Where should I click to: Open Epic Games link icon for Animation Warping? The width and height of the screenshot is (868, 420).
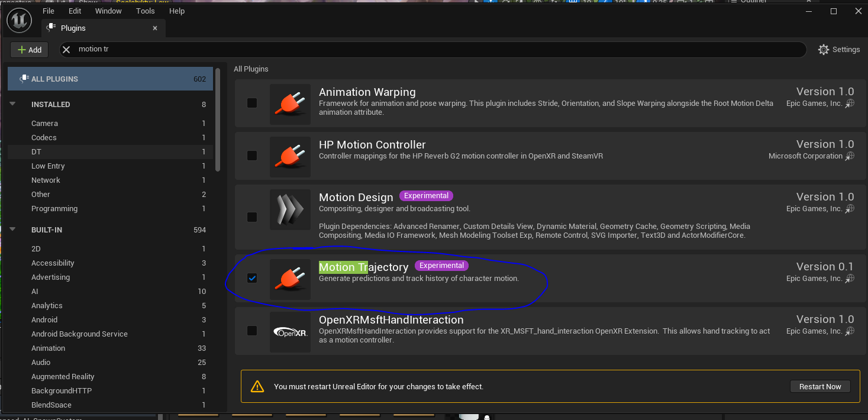(850, 104)
